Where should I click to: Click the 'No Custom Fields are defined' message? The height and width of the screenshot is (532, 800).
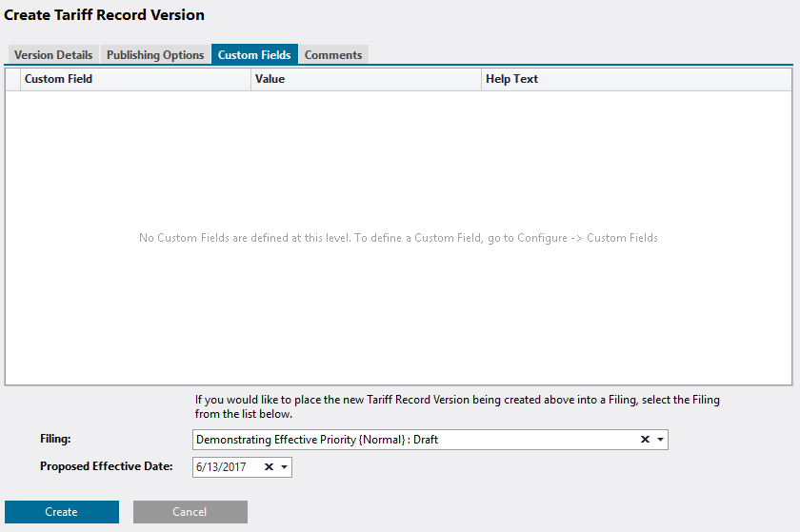398,238
